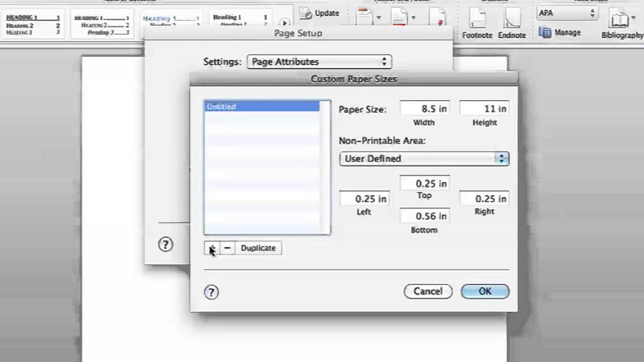Click the paper Height field
This screenshot has width=644, height=362.
(x=485, y=109)
